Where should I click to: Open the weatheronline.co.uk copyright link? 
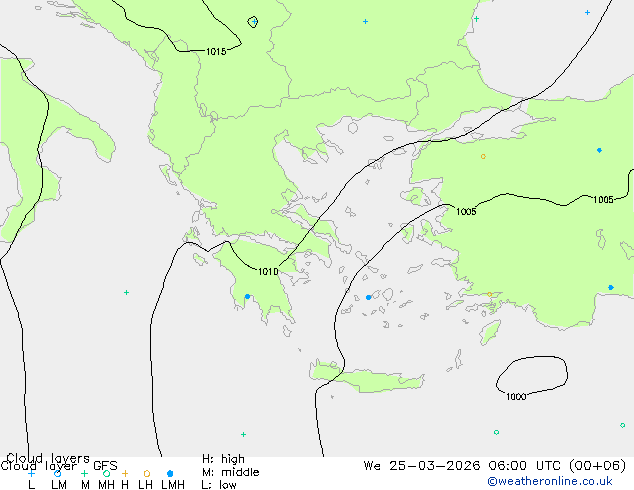pyautogui.click(x=550, y=481)
